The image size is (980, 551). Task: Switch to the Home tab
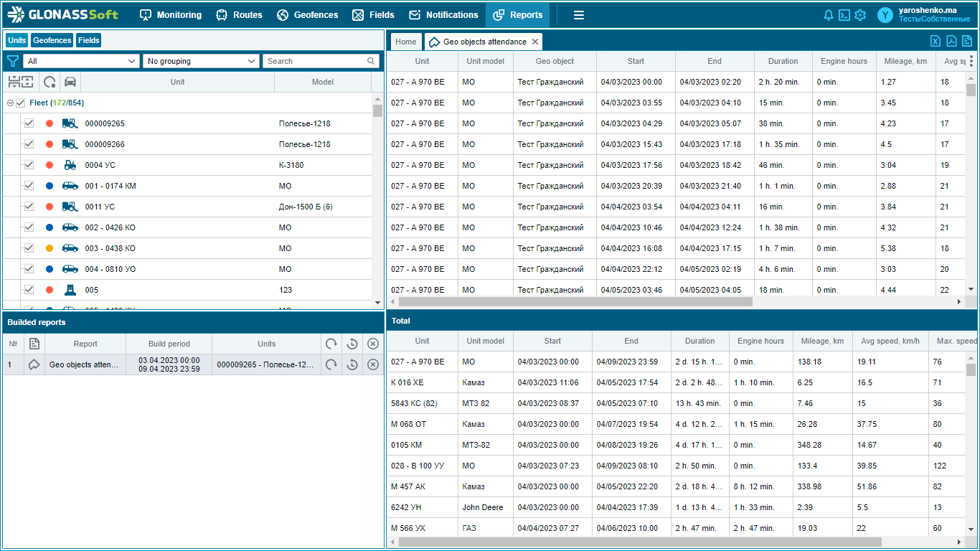pos(406,42)
